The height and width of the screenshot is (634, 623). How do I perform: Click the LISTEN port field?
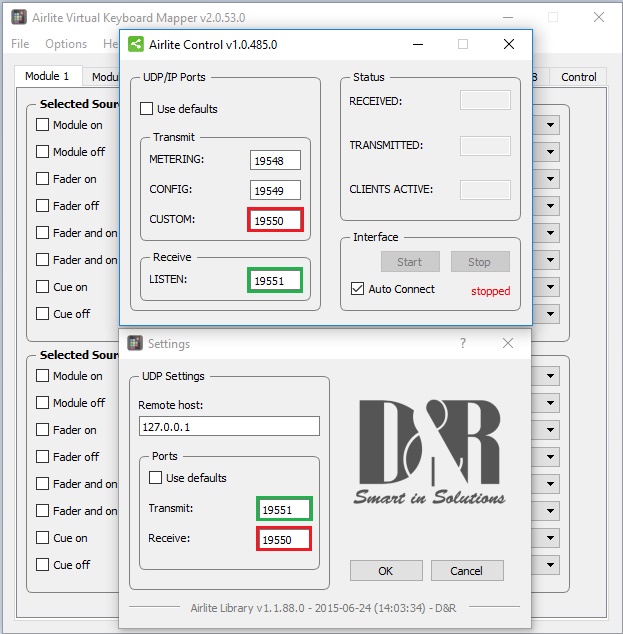pyautogui.click(x=275, y=282)
